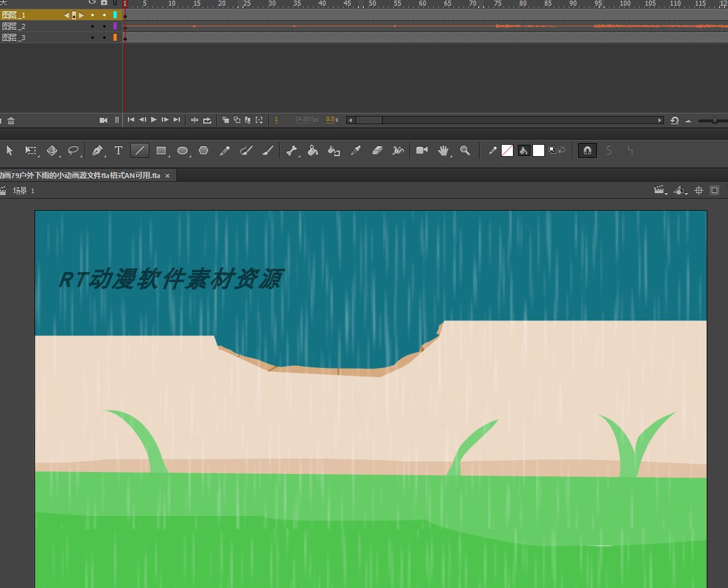The height and width of the screenshot is (588, 728).
Task: Toggle visibility dot of 图层_1
Action: (x=92, y=15)
